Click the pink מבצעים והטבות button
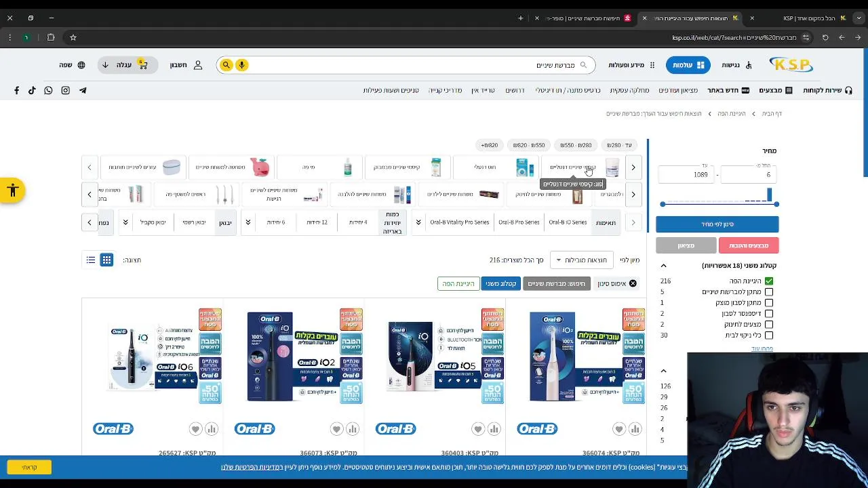Screen dimensions: 868x488 [749, 245]
